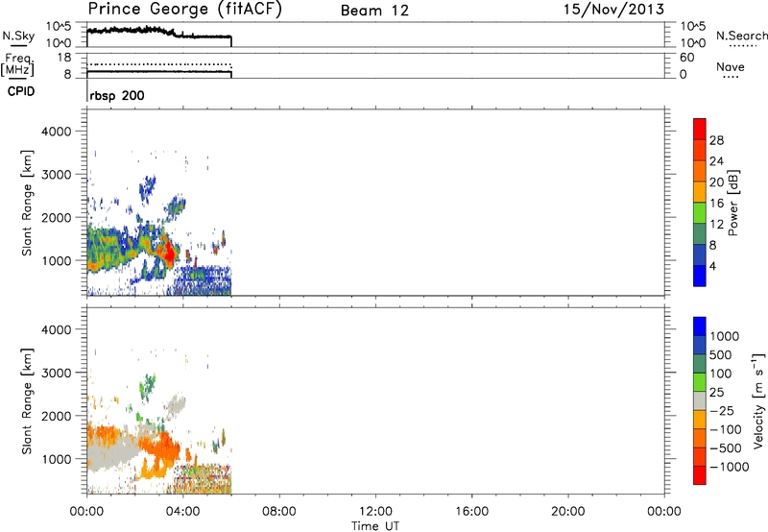Click the light green segment of the Power color bar
The width and height of the screenshot is (768, 532).
pos(700,213)
